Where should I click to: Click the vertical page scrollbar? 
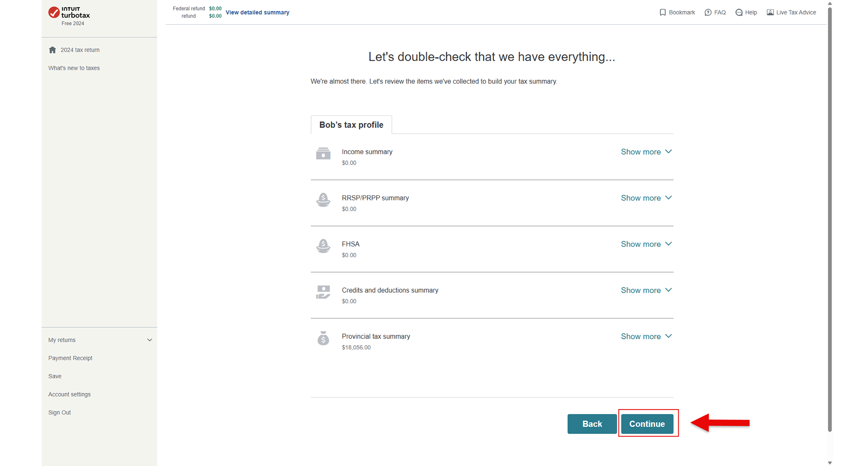pyautogui.click(x=830, y=217)
